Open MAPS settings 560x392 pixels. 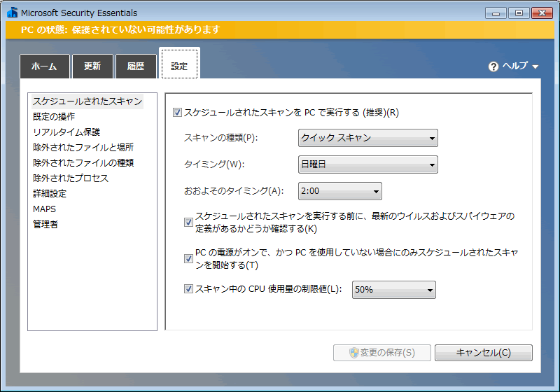[44, 209]
